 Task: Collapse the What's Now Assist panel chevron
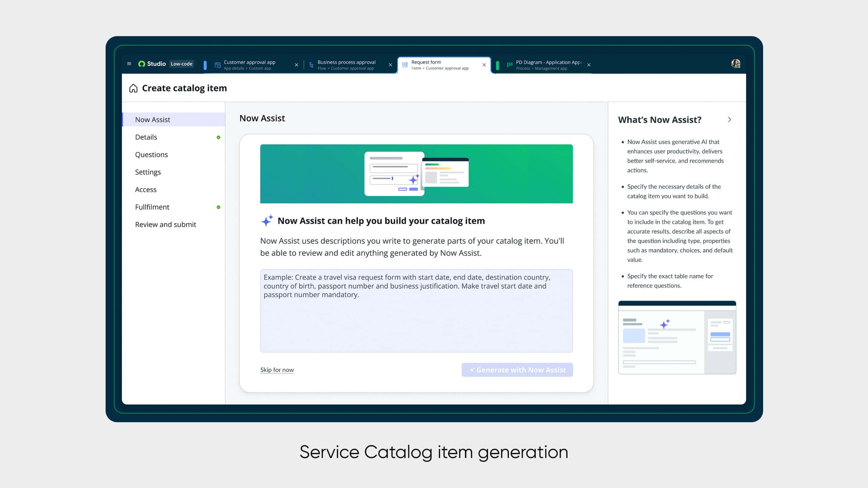(729, 120)
